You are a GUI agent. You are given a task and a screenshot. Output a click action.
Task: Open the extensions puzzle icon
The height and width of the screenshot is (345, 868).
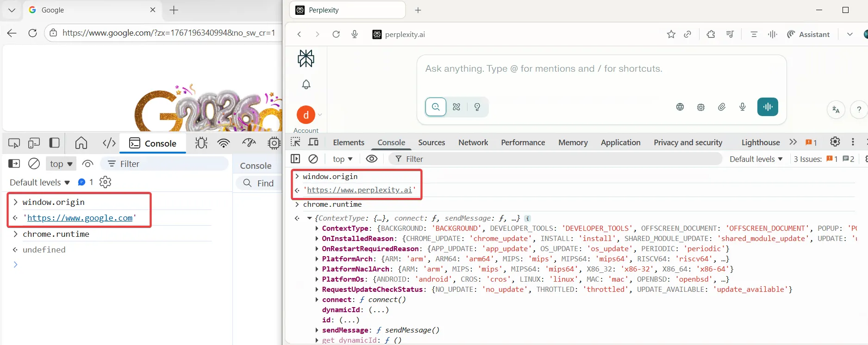[711, 34]
